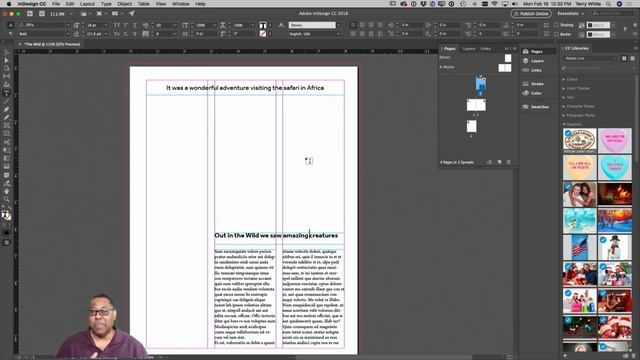The height and width of the screenshot is (360, 640).
Task: Select the Direct Selection tool
Action: (6, 60)
